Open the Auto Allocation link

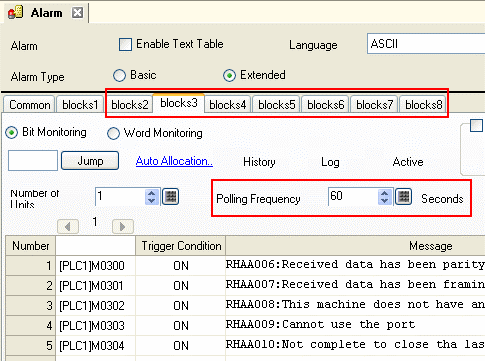[x=174, y=161]
